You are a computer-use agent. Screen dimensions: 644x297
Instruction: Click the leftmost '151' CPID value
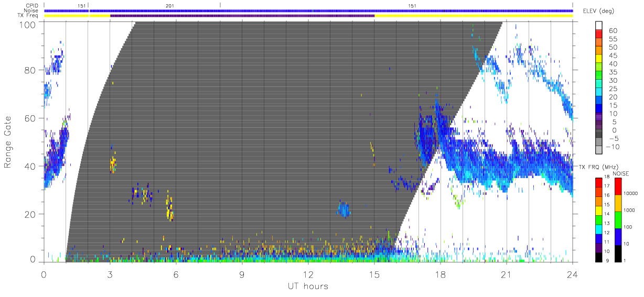coord(81,5)
